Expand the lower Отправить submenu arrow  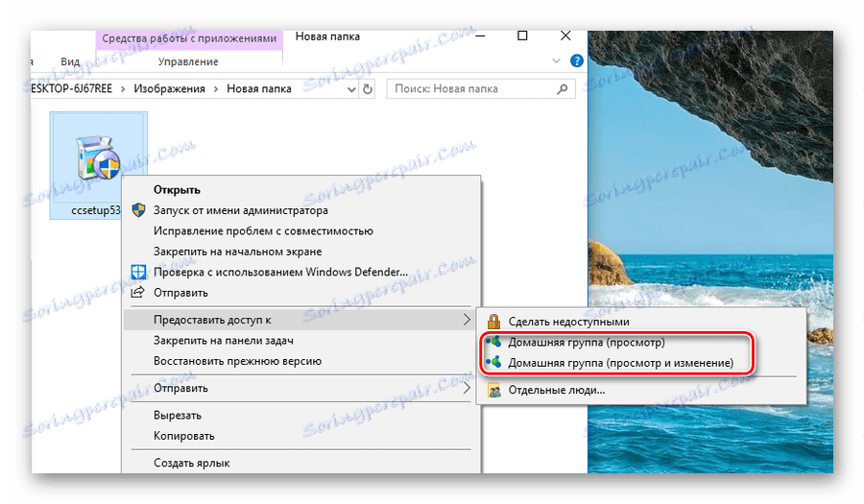pos(467,388)
